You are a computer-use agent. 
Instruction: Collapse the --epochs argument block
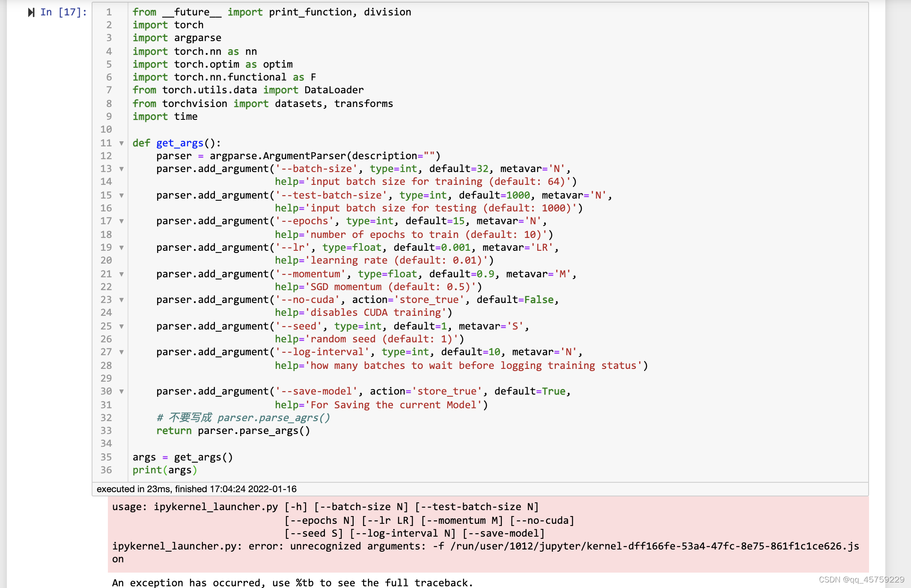[122, 222]
